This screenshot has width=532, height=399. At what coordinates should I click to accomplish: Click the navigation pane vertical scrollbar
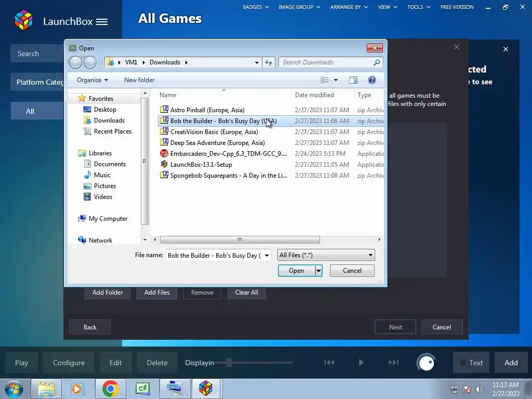click(x=144, y=161)
